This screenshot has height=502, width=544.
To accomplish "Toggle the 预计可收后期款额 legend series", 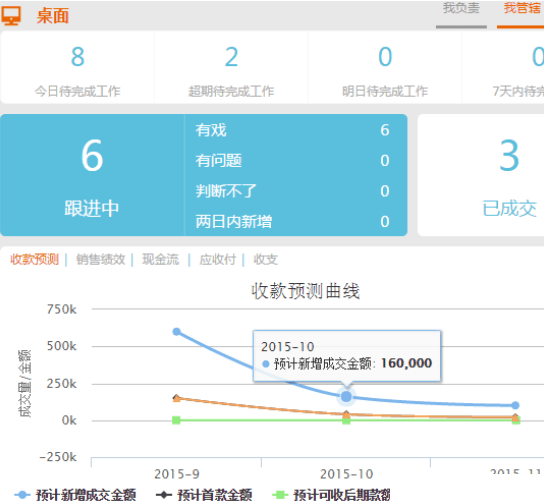I will 331,494.
